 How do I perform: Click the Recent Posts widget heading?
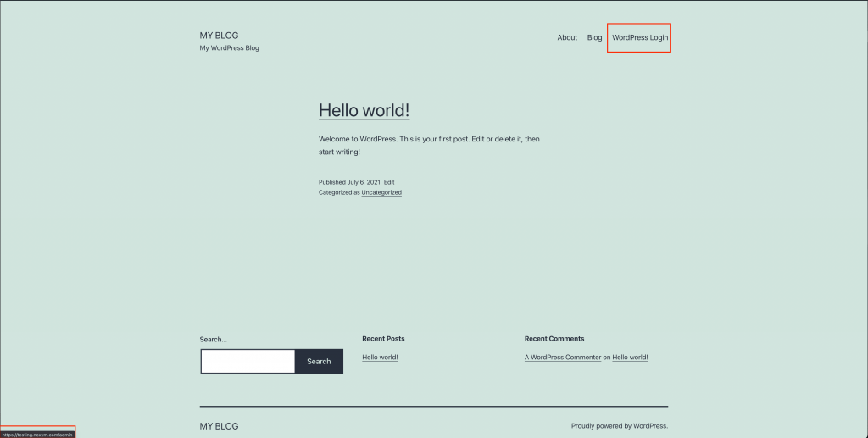(x=383, y=339)
